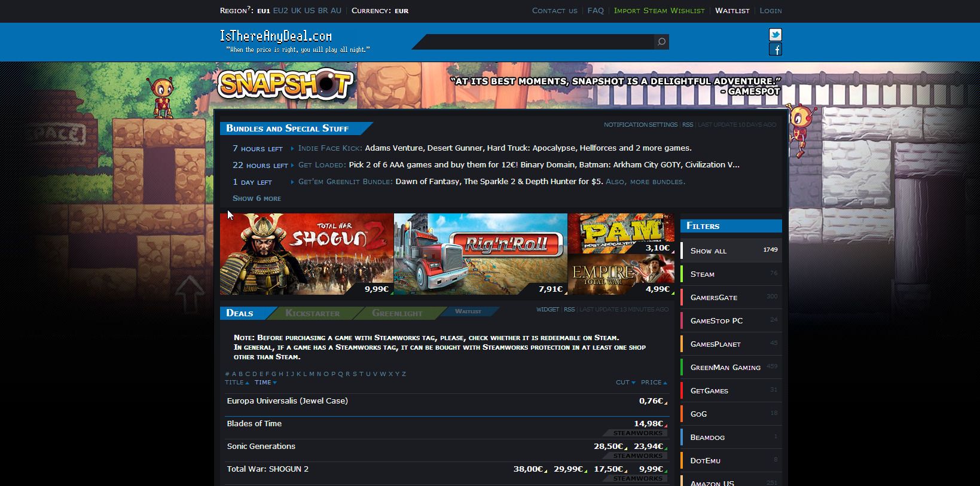Toggle Steam store filter
This screenshot has height=486, width=980.
tap(731, 274)
